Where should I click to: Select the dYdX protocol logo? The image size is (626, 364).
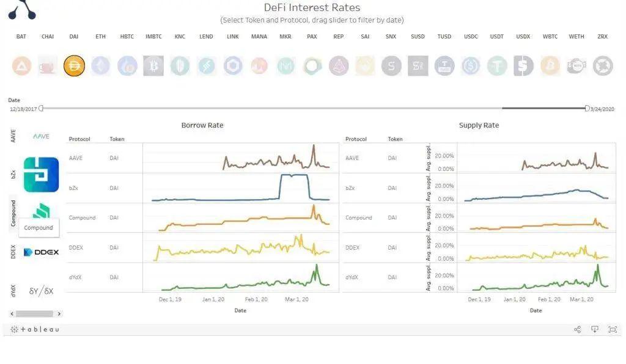tap(41, 291)
